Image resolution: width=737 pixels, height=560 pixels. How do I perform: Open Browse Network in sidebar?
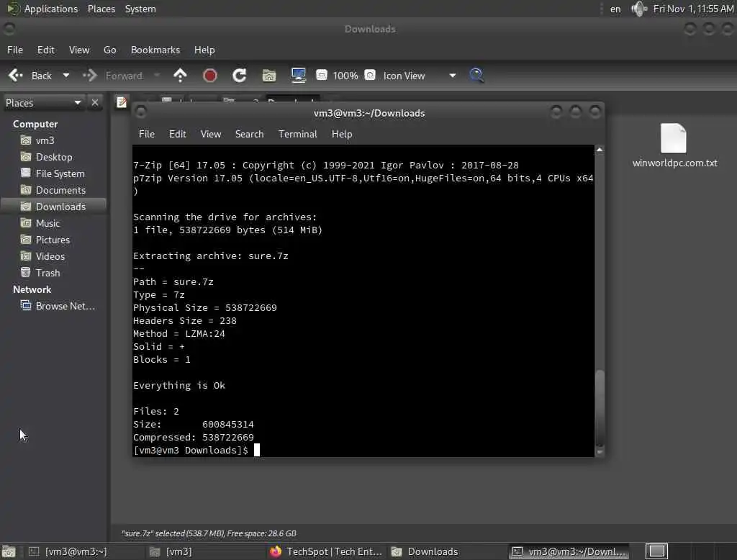coord(65,306)
